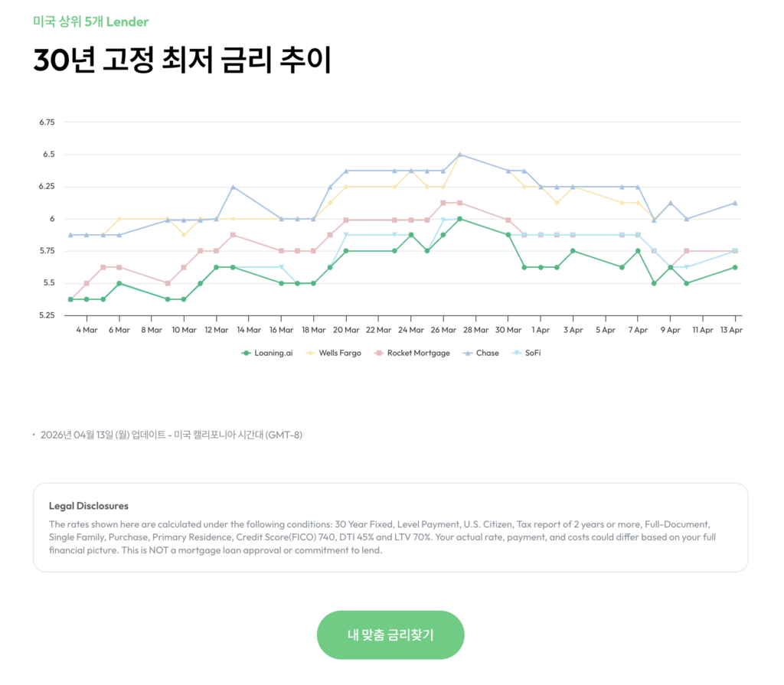Click the Legal Disclosures heading link
This screenshot has width=784, height=685.
(88, 506)
